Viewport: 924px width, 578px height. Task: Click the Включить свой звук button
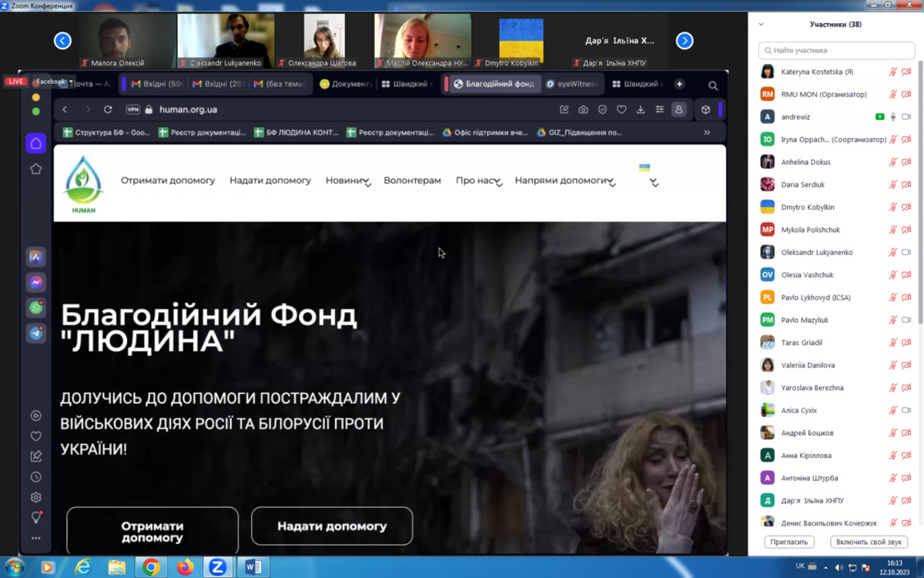pos(869,542)
